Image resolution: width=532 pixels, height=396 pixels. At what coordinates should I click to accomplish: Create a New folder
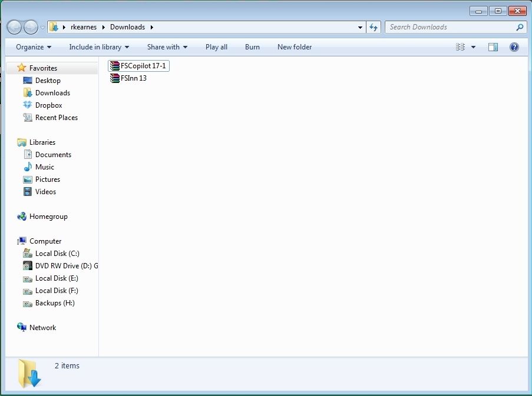click(295, 47)
